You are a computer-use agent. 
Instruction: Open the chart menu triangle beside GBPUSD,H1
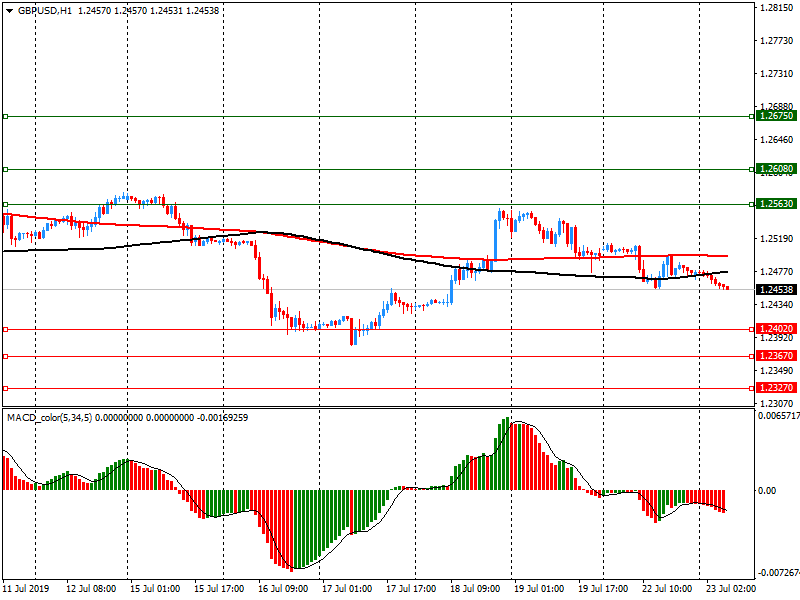[9, 11]
